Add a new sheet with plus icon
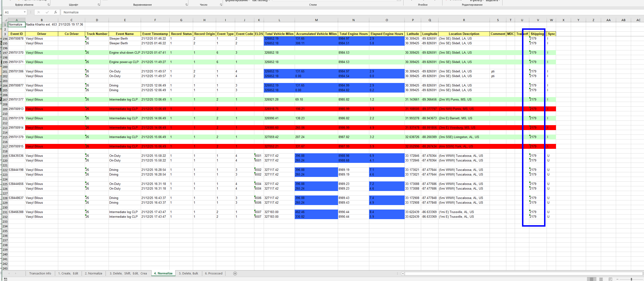The image size is (644, 281). pyautogui.click(x=235, y=274)
